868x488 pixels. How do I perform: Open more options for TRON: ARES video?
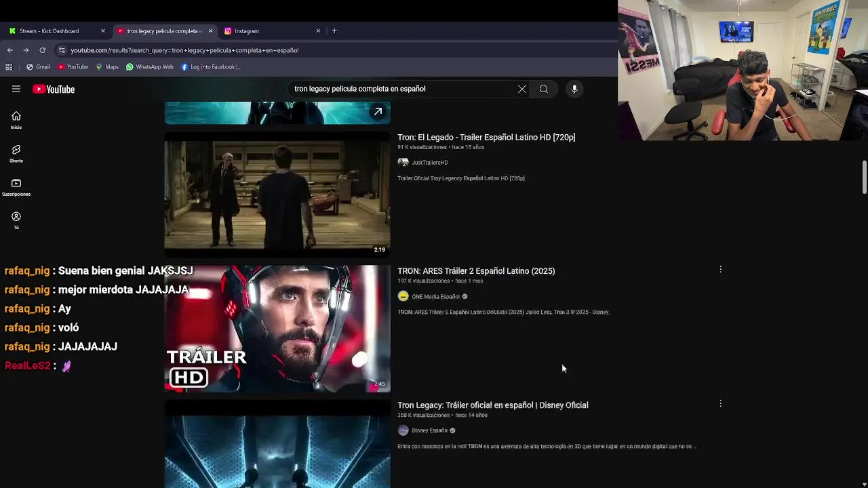pos(721,270)
